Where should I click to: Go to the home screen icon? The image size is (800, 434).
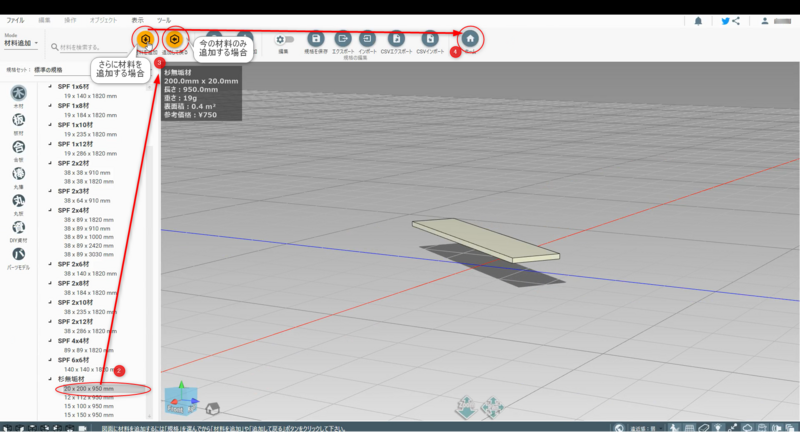(x=470, y=39)
